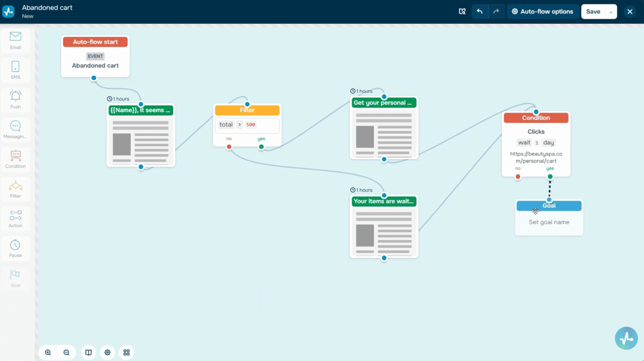
Task: Click the Filter block's red 'no' connector
Action: 229,147
